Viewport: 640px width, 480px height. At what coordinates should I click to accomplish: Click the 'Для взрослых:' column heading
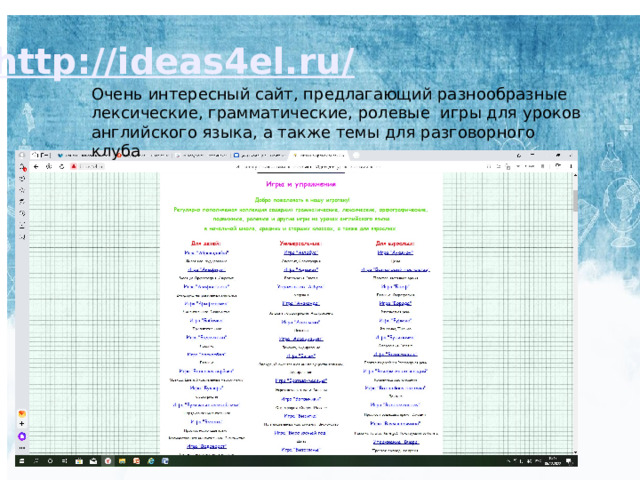click(395, 243)
